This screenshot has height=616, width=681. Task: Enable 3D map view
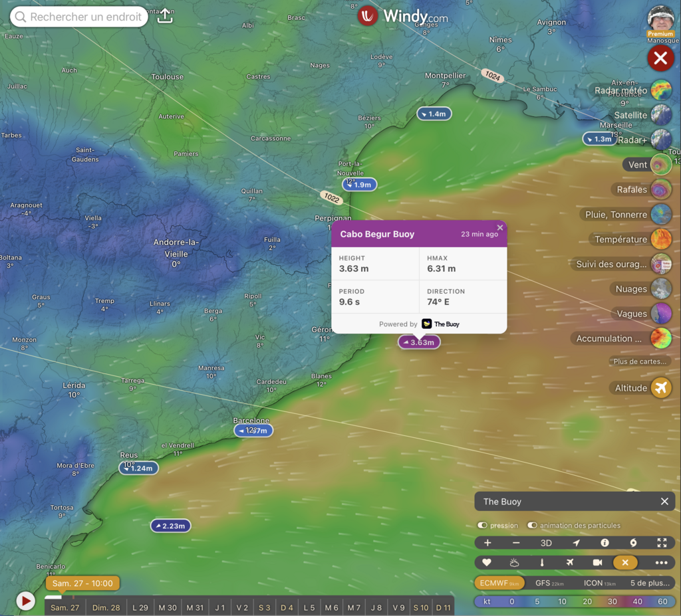(546, 543)
